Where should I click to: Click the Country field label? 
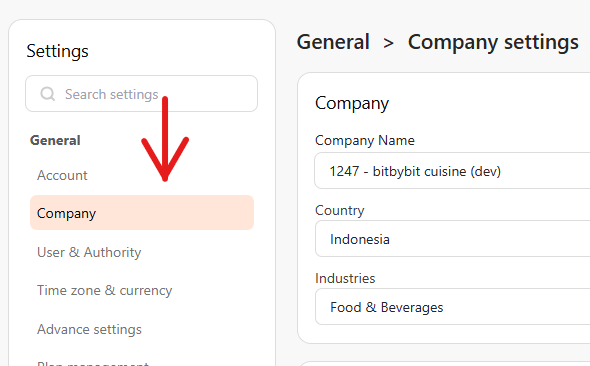339,210
